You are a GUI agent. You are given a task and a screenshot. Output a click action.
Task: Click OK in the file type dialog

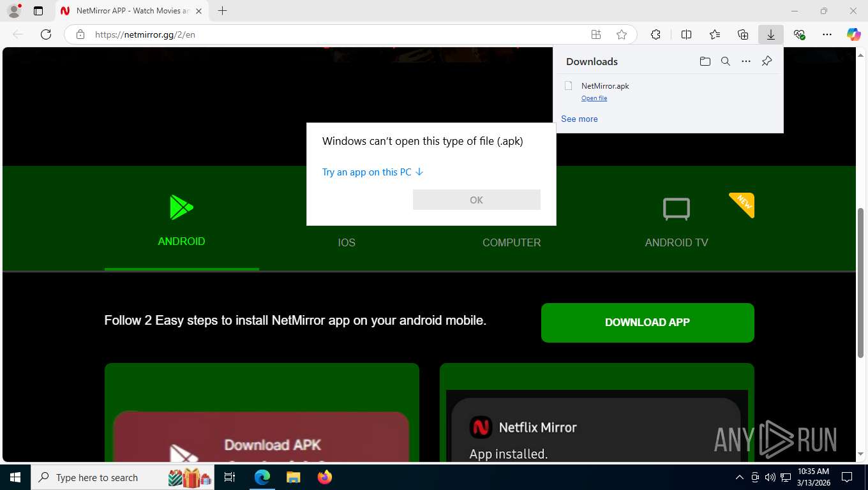pos(477,200)
